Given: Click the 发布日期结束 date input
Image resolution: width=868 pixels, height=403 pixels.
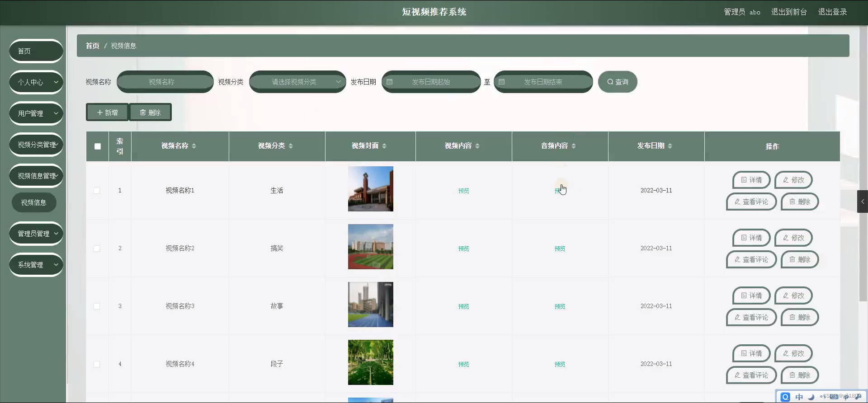Looking at the screenshot, I should click(x=543, y=82).
